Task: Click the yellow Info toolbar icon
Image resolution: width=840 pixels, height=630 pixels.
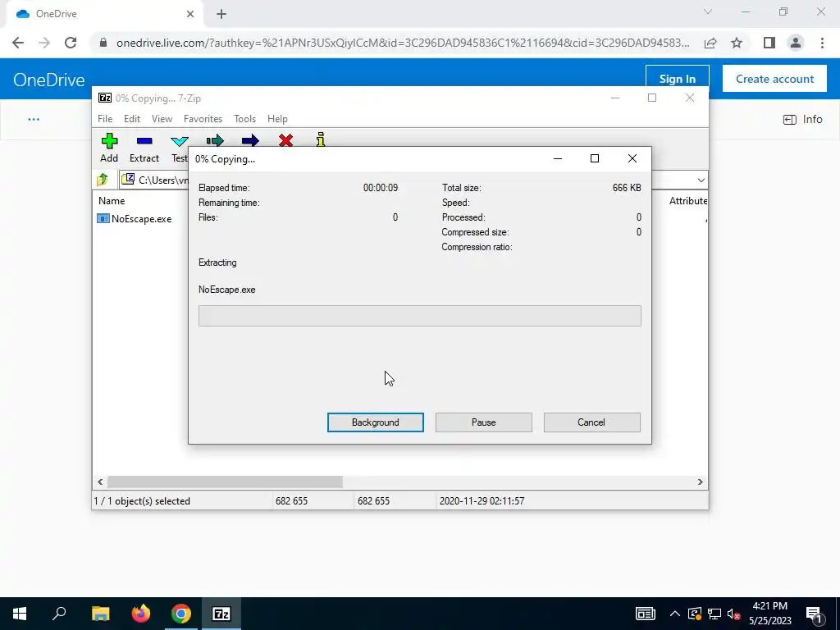Action: [x=321, y=139]
